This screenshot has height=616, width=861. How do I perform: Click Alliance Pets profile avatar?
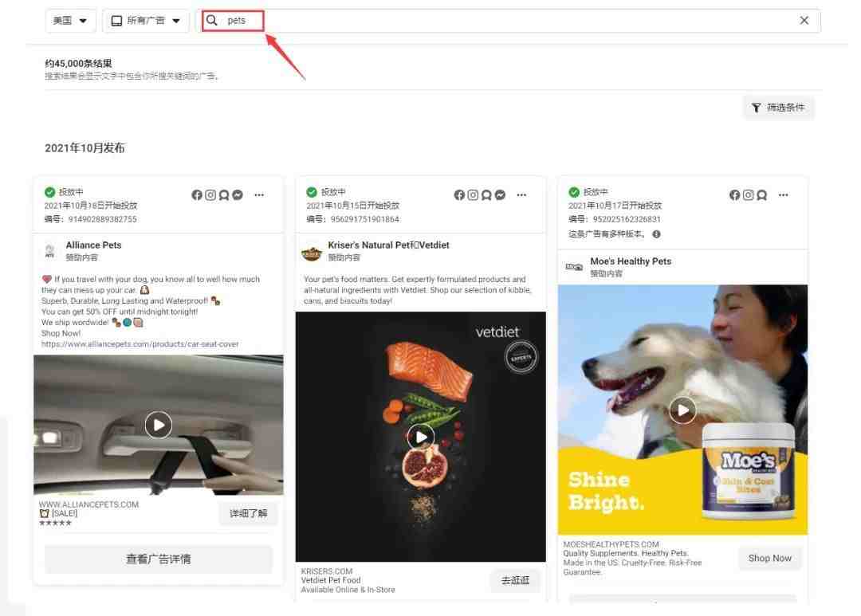(49, 251)
